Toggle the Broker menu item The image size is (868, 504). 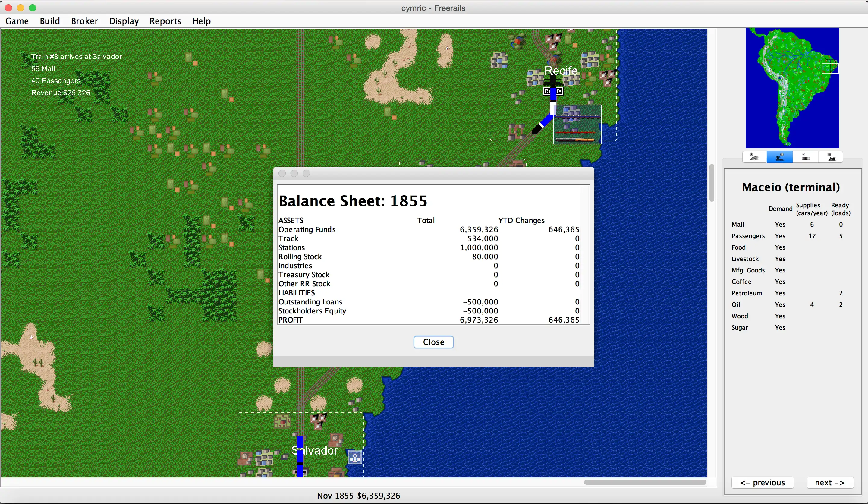pos(85,21)
